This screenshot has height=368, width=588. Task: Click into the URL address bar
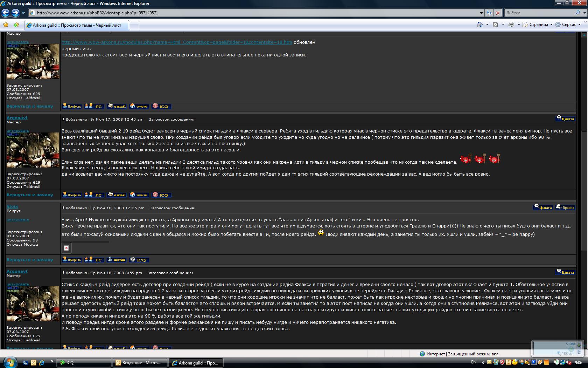click(x=254, y=13)
